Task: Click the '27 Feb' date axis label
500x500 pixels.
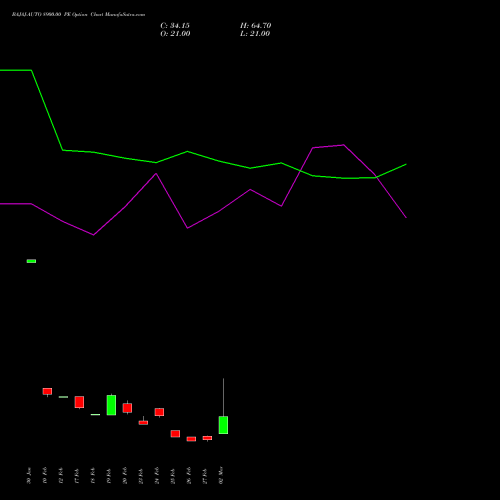Action: (205, 476)
